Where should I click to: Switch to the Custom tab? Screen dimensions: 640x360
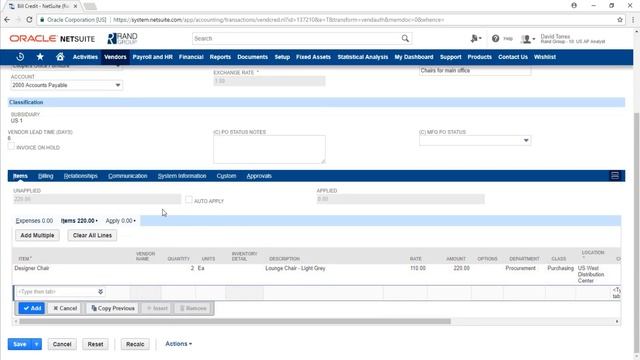pos(226,176)
